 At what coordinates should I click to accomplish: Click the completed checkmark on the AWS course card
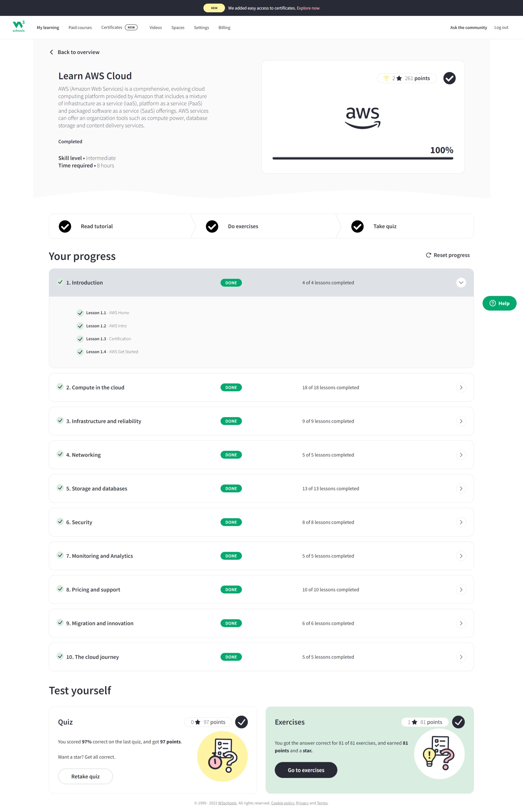pos(449,78)
